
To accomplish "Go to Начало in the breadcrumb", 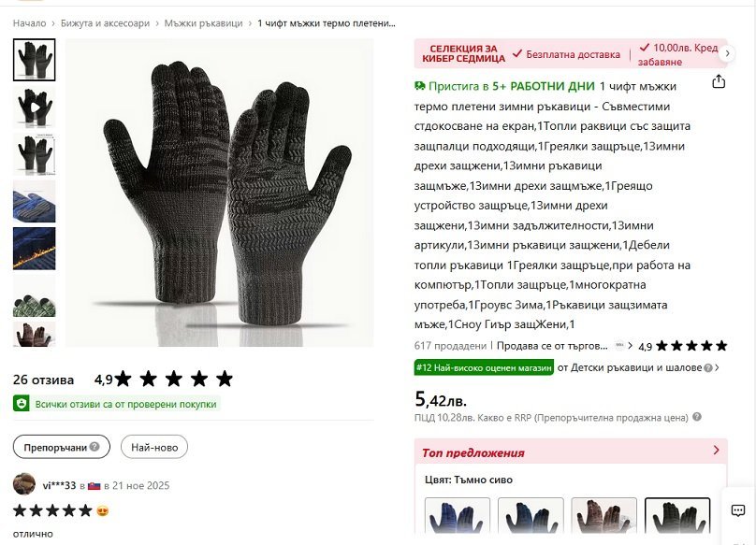I will click(x=29, y=23).
